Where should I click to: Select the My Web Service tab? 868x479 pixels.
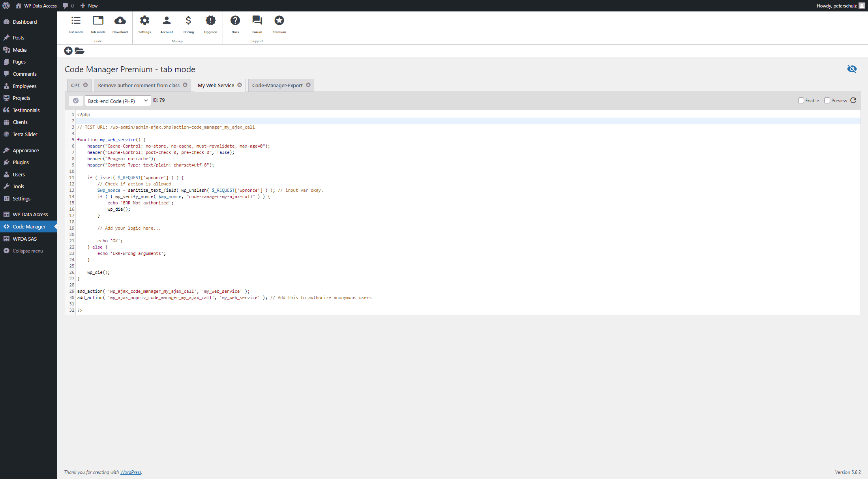click(216, 85)
